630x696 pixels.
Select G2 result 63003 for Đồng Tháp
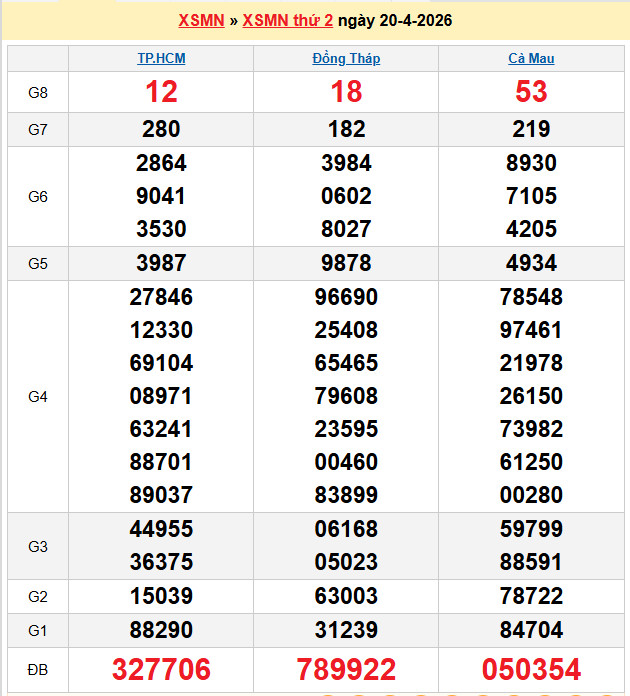click(346, 596)
